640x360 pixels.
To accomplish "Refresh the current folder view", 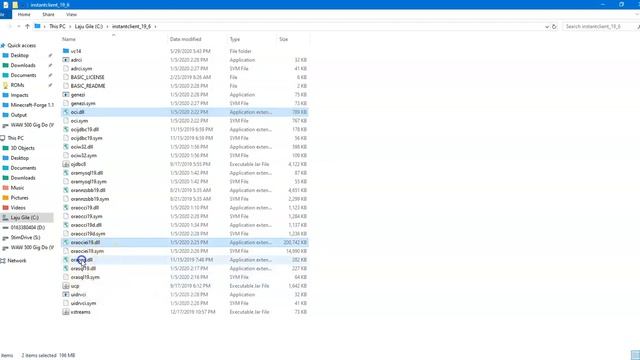I will [554, 26].
